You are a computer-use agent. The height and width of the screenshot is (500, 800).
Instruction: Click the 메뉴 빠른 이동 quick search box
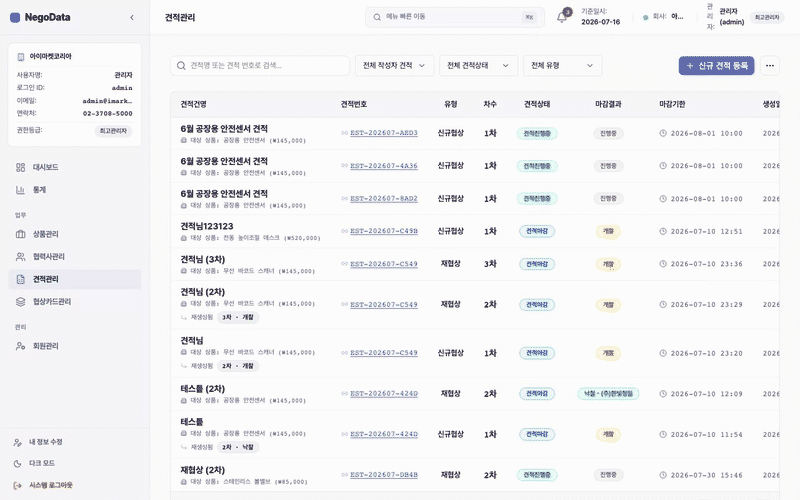(x=455, y=17)
